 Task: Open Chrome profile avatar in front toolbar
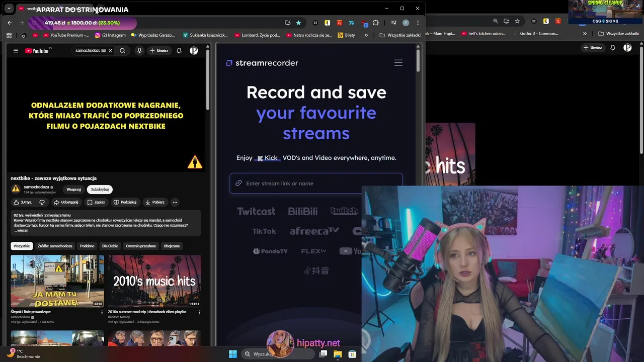(x=406, y=23)
